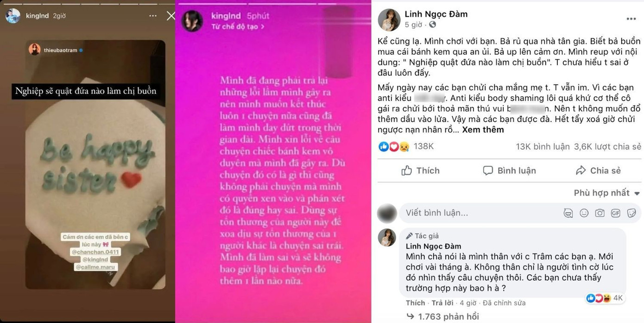Expand the Phù hợp nhất sort dropdown
Viewport: 644px width, 323px height.
(607, 193)
